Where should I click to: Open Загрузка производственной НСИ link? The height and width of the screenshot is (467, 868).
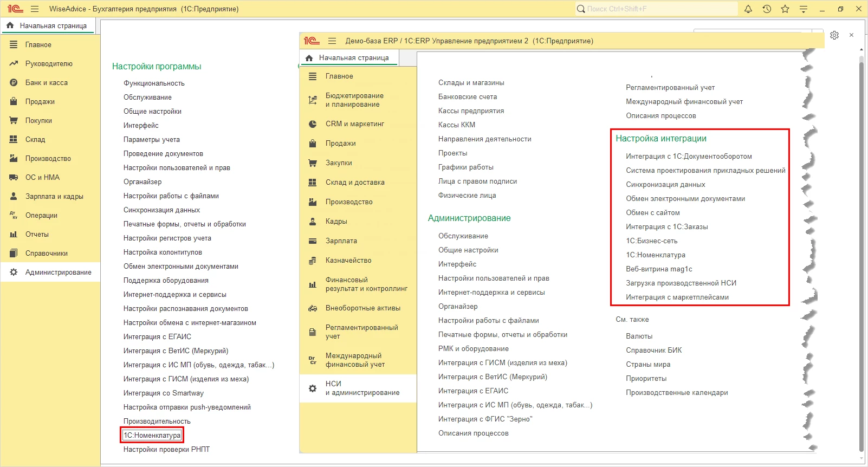tap(681, 283)
